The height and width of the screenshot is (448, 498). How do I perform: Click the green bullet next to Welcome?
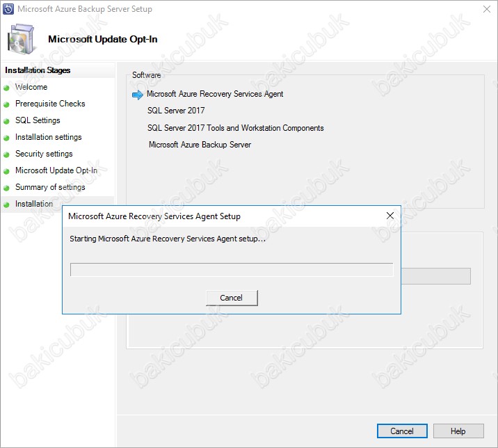point(6,88)
